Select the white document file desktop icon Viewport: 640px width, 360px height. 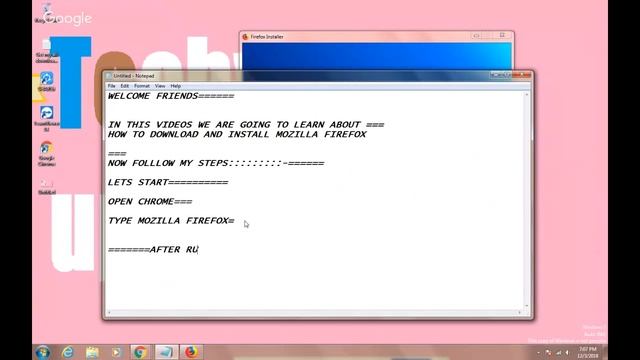(x=47, y=51)
